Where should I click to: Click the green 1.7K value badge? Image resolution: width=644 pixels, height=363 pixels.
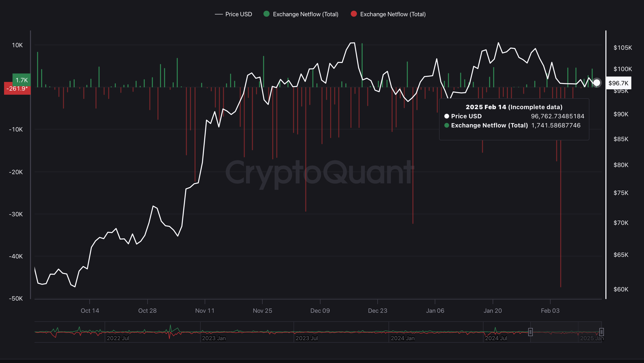pyautogui.click(x=21, y=80)
